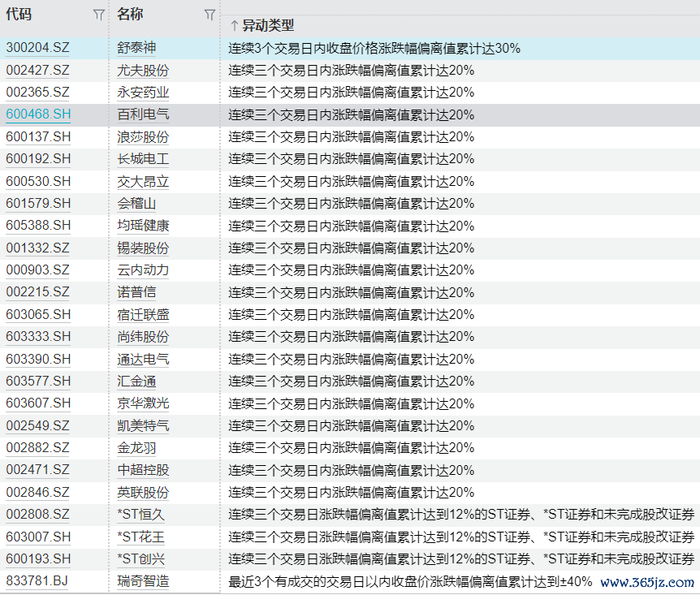Image resolution: width=700 pixels, height=595 pixels.
Task: Open stock name *ST花王
Action: coord(140,537)
